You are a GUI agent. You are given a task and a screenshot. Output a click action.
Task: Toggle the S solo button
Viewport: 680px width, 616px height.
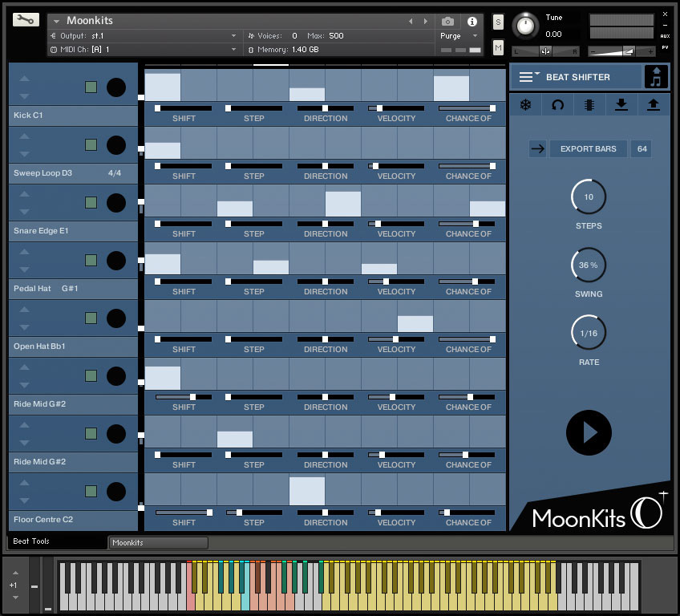498,22
